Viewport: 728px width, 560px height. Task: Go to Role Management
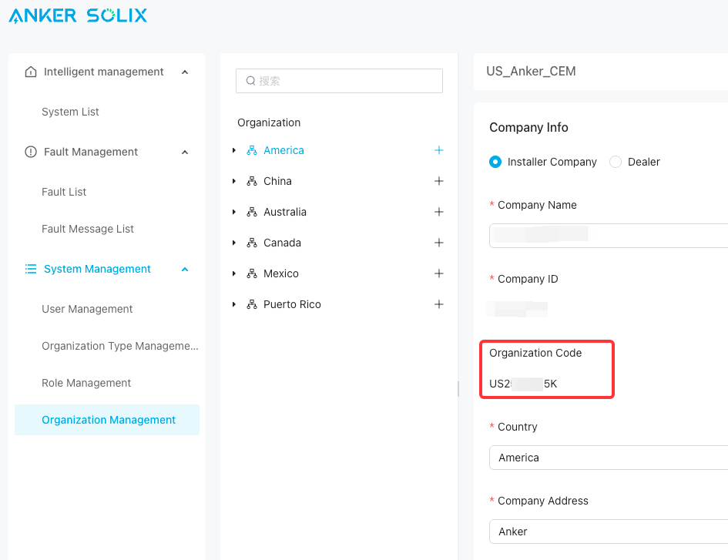pos(86,383)
